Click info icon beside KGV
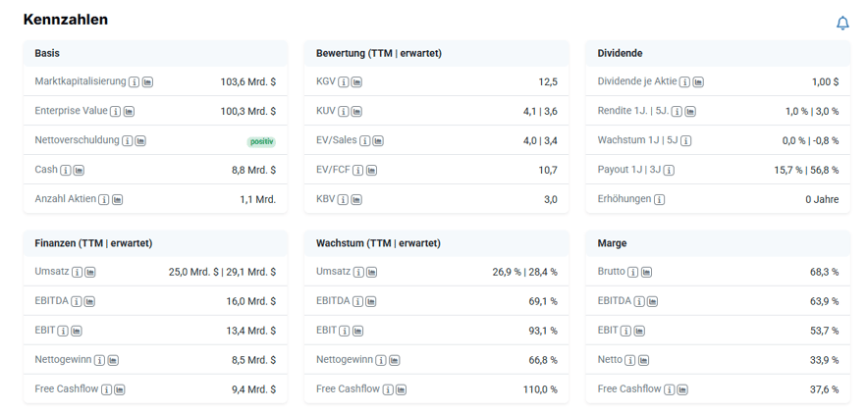Image resolution: width=868 pixels, height=413 pixels. click(x=344, y=82)
